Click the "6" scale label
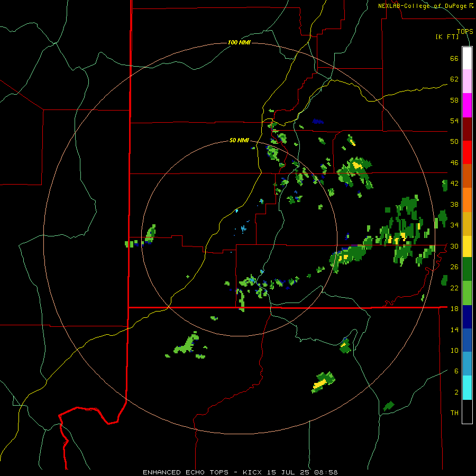Image resolution: width=476 pixels, height=476 pixels. pos(456,371)
